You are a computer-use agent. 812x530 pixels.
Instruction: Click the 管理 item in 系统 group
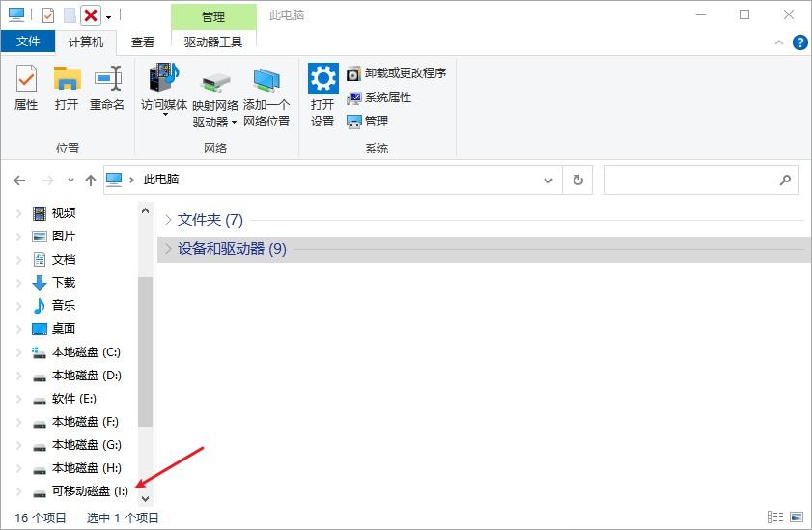click(x=368, y=122)
